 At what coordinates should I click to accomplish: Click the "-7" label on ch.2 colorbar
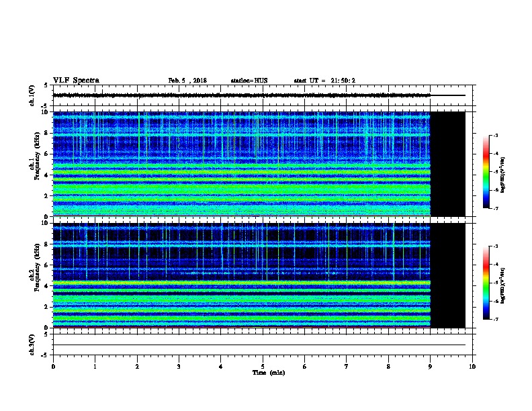coord(496,320)
